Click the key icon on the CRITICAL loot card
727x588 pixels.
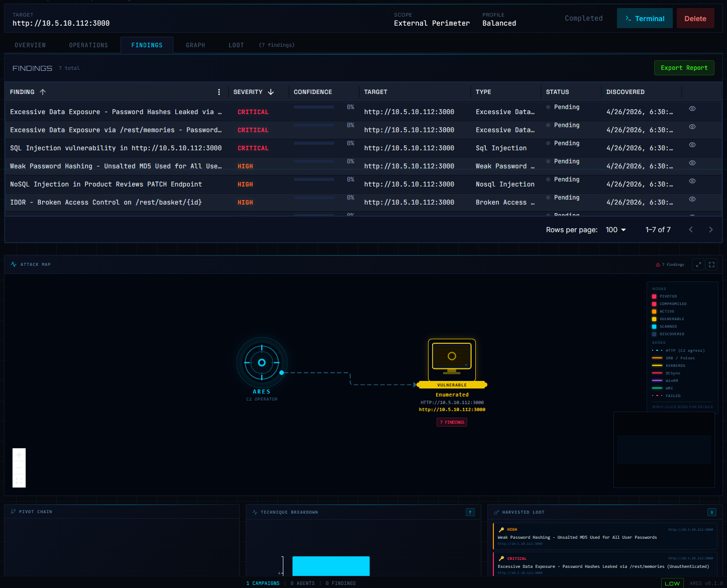[501, 558]
